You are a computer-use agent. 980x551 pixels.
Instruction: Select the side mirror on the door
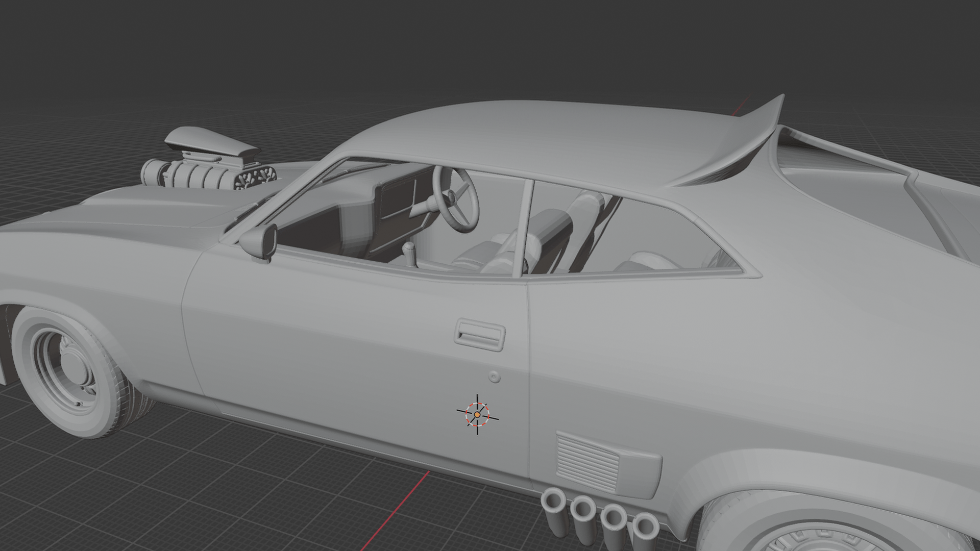259,242
